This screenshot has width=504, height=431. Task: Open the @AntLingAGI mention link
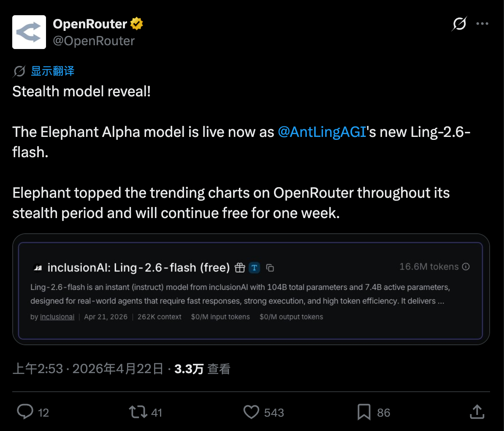(x=322, y=132)
